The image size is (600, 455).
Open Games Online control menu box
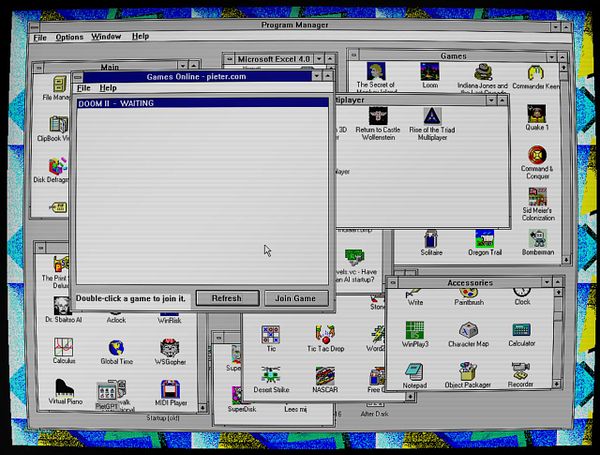pos(77,77)
